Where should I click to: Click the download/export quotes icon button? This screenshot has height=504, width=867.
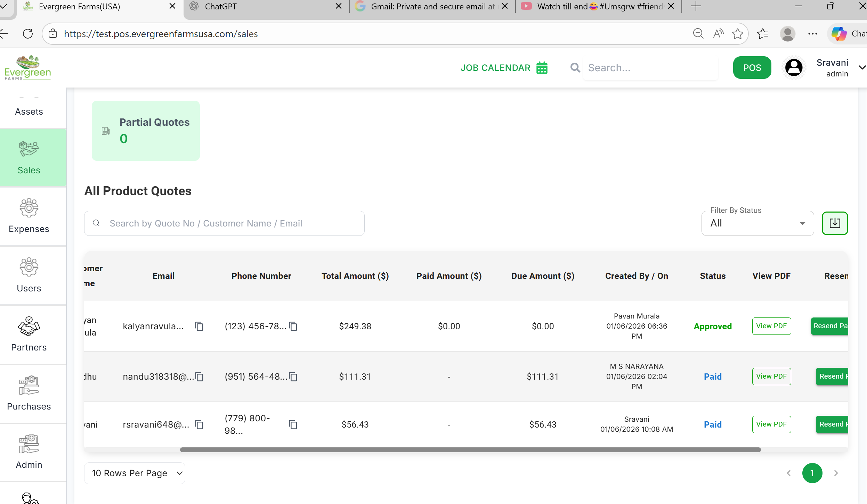pos(834,223)
